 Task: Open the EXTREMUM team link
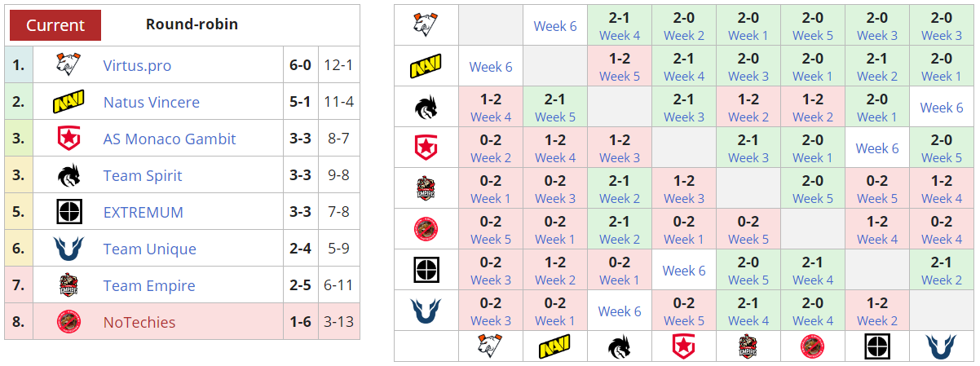[x=143, y=212]
